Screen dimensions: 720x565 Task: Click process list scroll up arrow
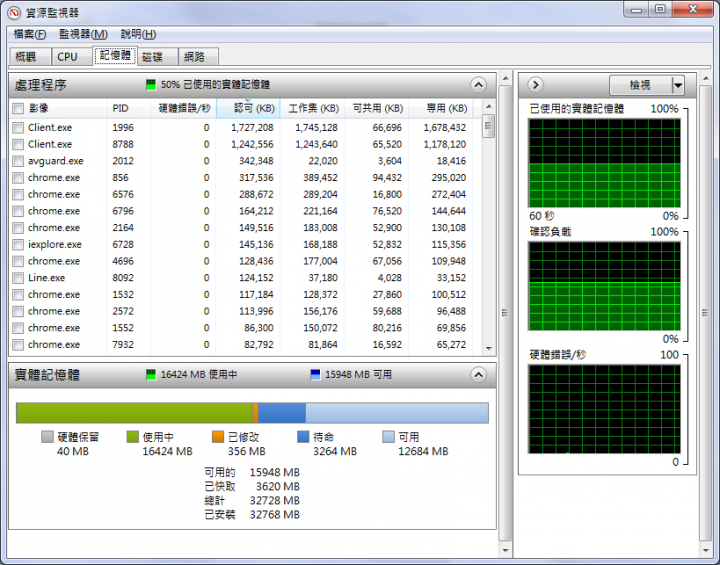[489, 107]
